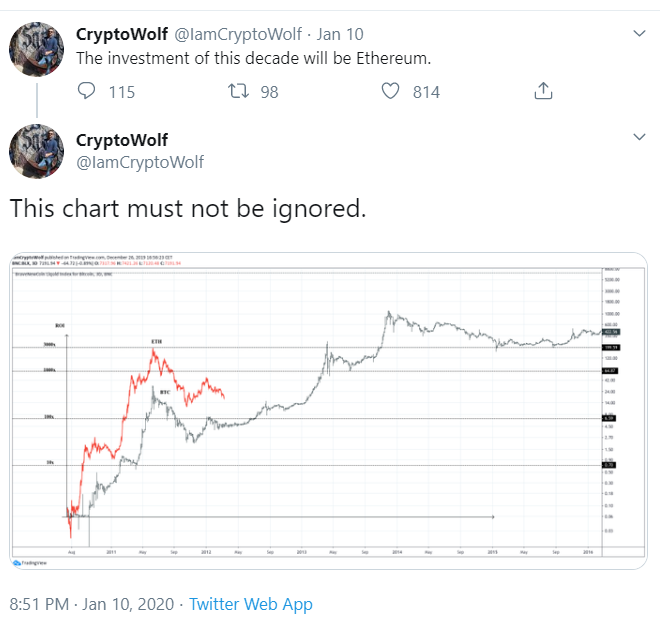The width and height of the screenshot is (660, 624).
Task: Open the 8:51 PM · Jan 10, 2020 timestamp
Action: tap(91, 604)
